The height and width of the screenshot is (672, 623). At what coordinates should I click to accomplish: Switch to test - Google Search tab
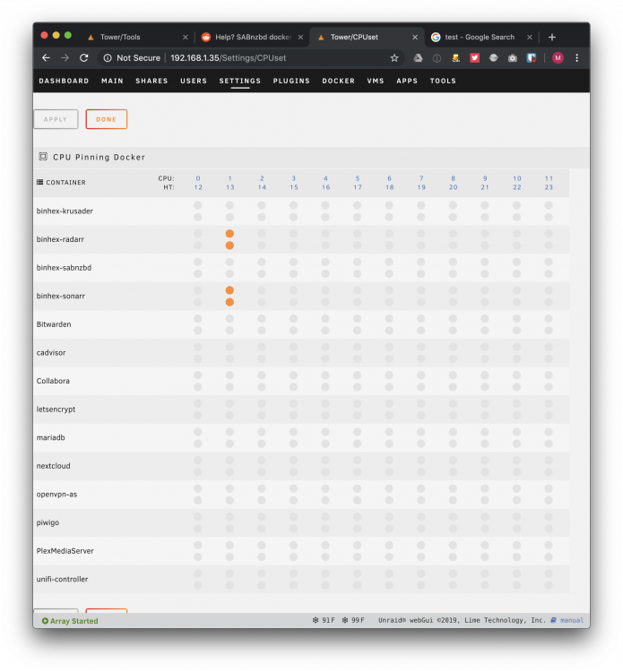tap(479, 38)
